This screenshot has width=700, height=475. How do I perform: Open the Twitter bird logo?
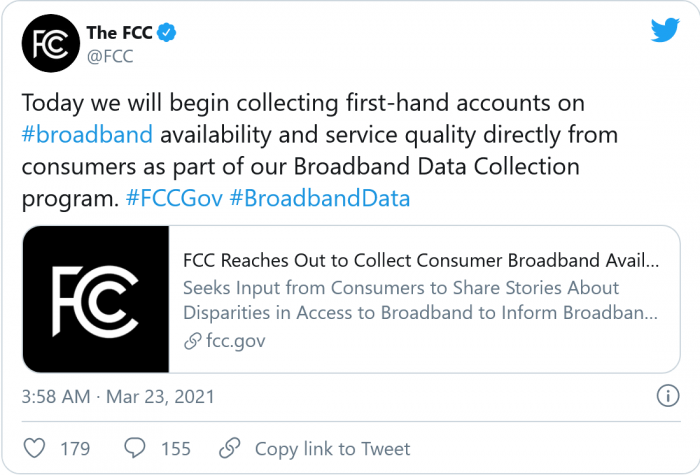665,31
